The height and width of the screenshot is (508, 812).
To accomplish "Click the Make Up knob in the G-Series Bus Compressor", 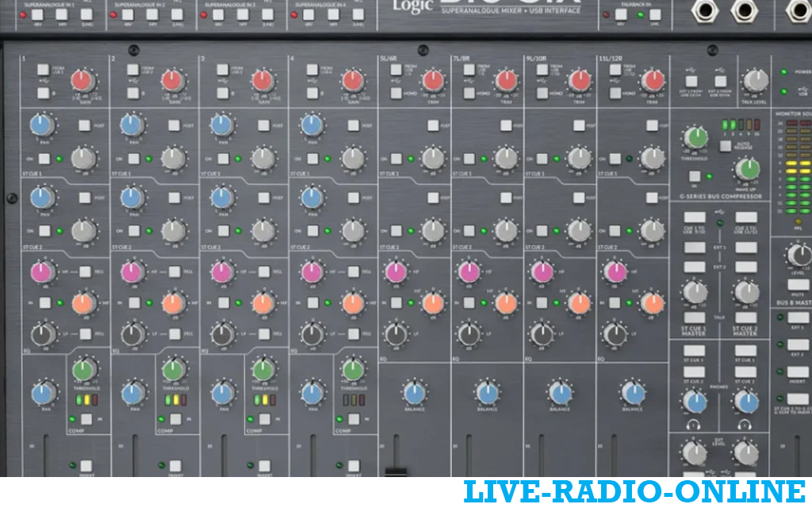I will (747, 169).
